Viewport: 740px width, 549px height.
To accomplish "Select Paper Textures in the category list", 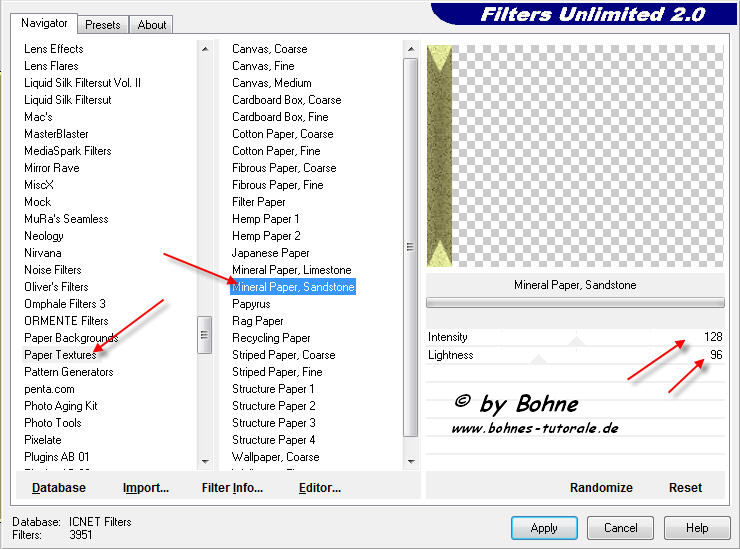I will (x=60, y=355).
